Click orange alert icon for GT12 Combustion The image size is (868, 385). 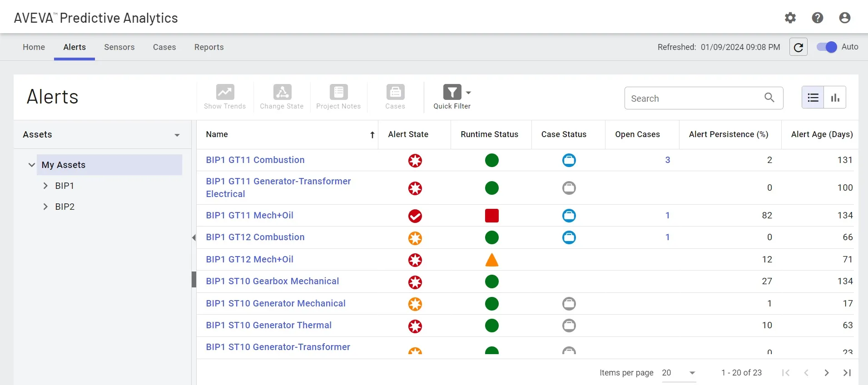415,238
